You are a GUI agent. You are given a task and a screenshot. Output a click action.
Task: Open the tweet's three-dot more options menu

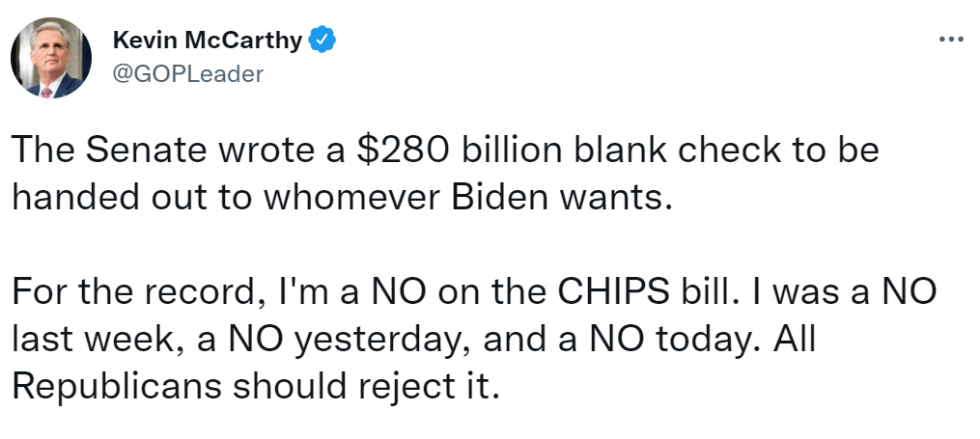pyautogui.click(x=950, y=40)
